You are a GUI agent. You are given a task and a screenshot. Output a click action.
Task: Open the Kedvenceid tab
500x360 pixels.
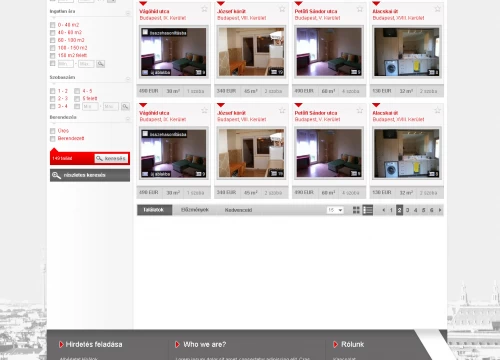pos(238,210)
